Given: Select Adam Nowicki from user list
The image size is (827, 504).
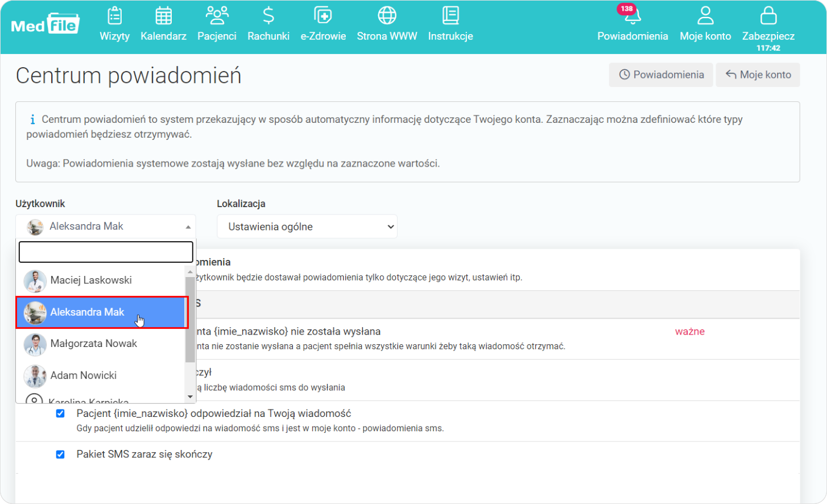Looking at the screenshot, I should 101,375.
